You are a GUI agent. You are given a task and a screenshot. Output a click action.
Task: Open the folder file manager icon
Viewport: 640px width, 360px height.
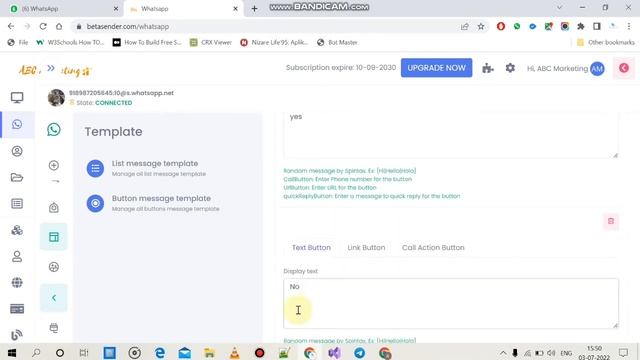tap(17, 177)
